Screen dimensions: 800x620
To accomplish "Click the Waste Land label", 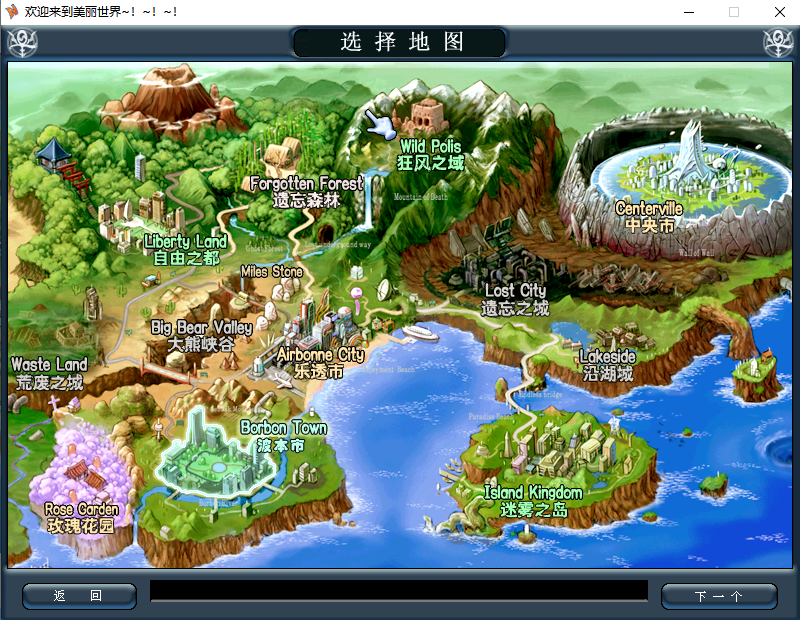I will coord(48,366).
